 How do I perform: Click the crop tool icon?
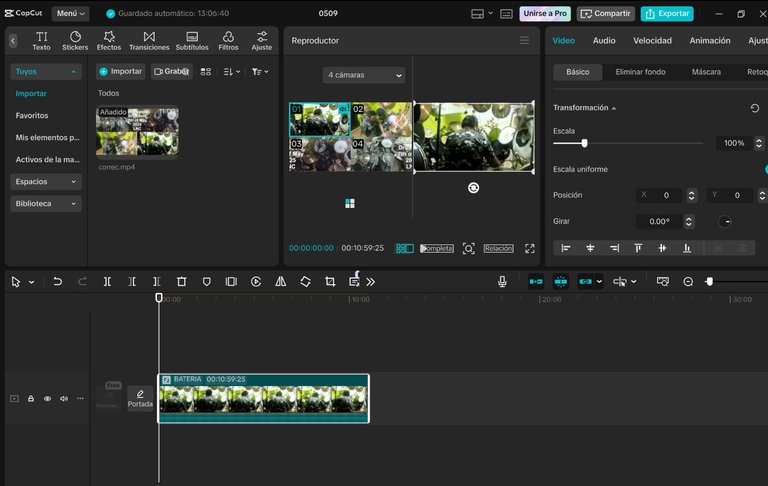330,282
